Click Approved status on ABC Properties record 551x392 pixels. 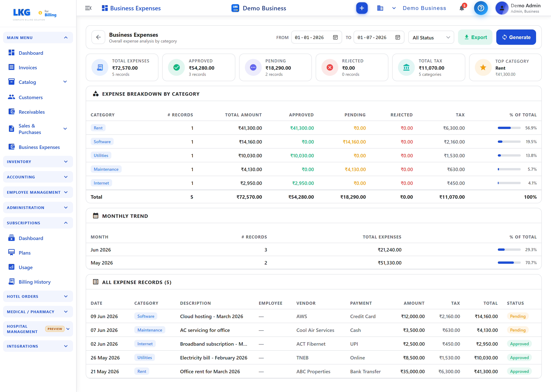pyautogui.click(x=519, y=372)
